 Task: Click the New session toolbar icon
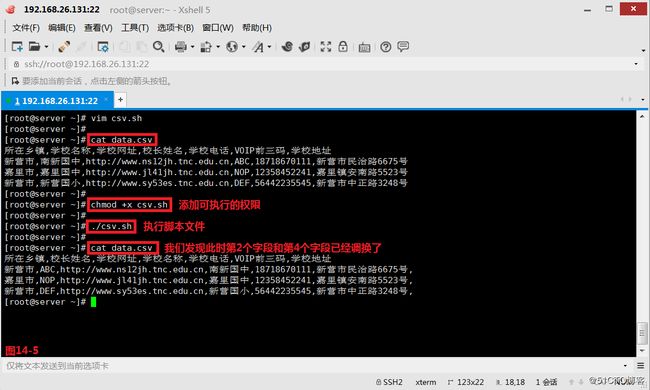point(17,46)
